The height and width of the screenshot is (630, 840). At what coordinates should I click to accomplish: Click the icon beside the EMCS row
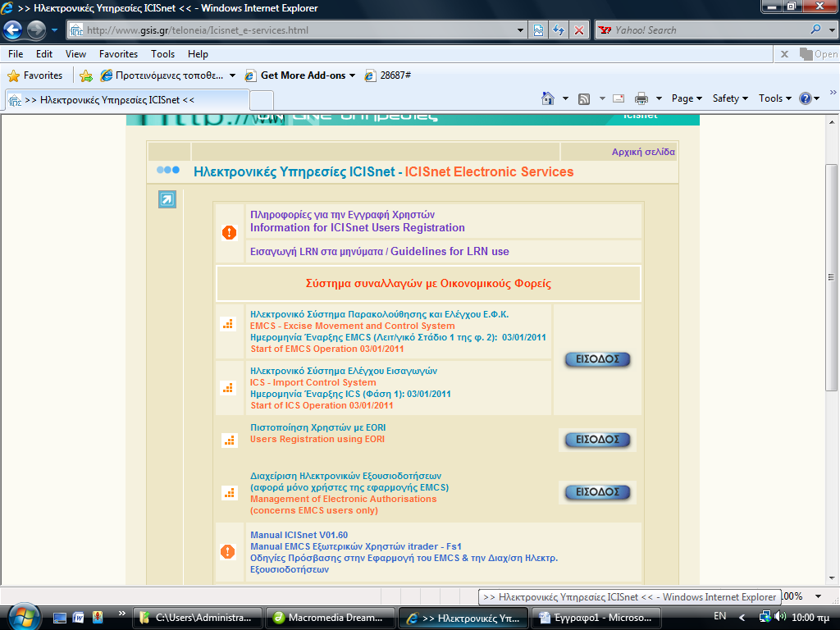click(229, 324)
